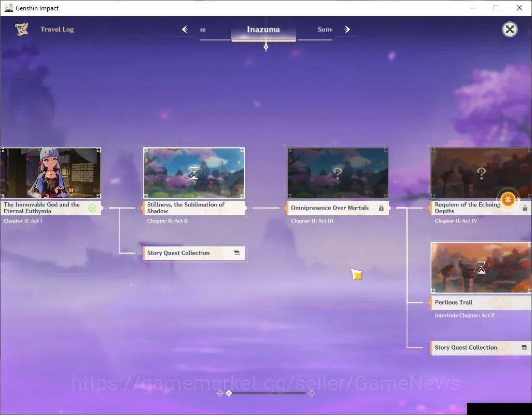532x415 pixels.
Task: Open The Immovable God and the Eternal Euthymia thumbnail
Action: point(50,173)
